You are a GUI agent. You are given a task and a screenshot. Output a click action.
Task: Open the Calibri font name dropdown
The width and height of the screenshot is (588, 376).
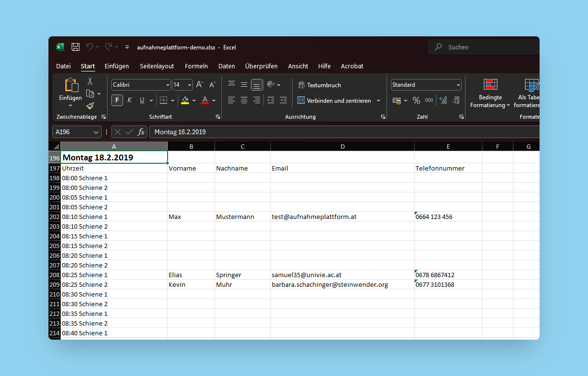point(168,85)
